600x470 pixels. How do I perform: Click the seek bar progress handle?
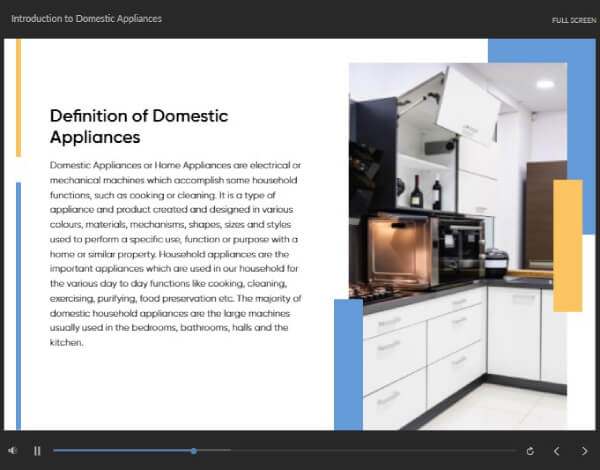193,451
